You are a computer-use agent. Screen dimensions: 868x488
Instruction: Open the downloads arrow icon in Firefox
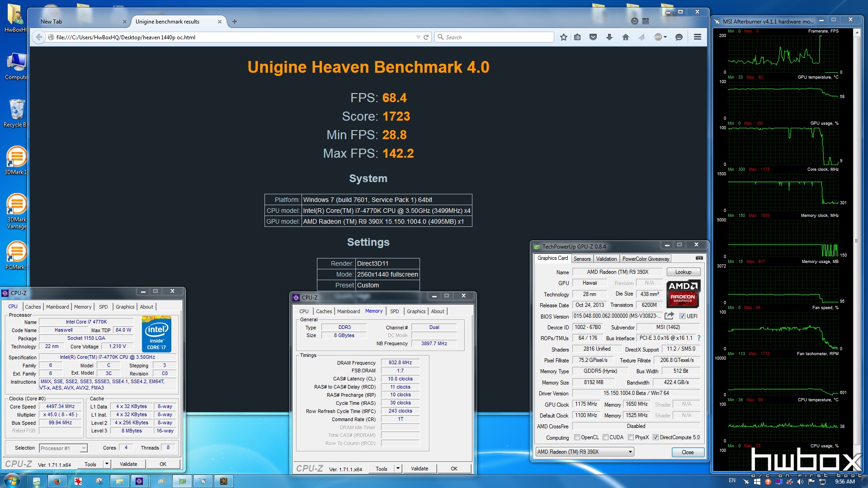click(x=609, y=37)
